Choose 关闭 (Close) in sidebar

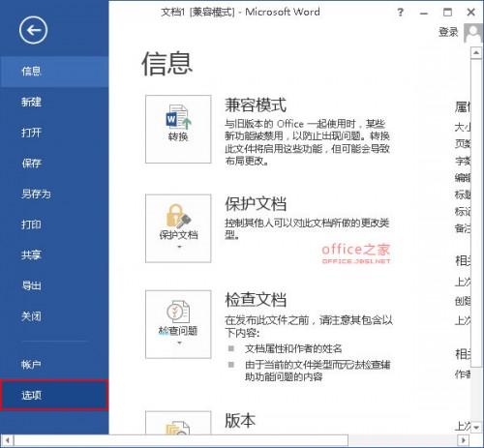(54, 316)
